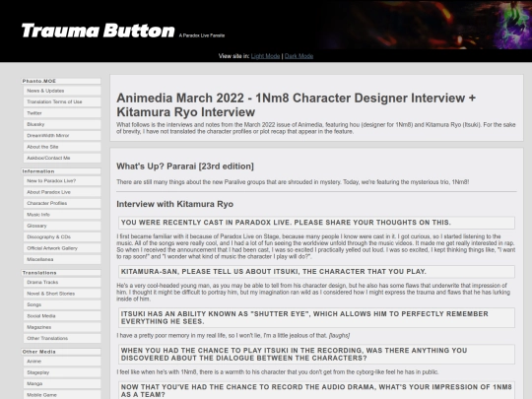Viewport: 532px width, 399px height.
Task: Click 'A Paradox Live Fansite' tagline
Action: [x=202, y=35]
